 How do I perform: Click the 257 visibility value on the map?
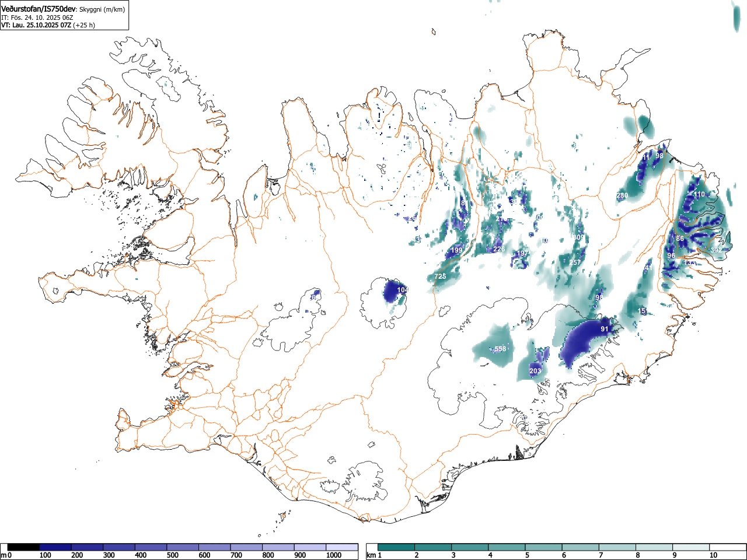click(x=575, y=262)
